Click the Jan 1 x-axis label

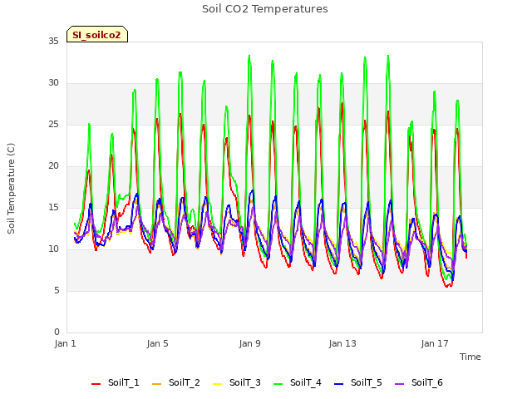(x=65, y=343)
